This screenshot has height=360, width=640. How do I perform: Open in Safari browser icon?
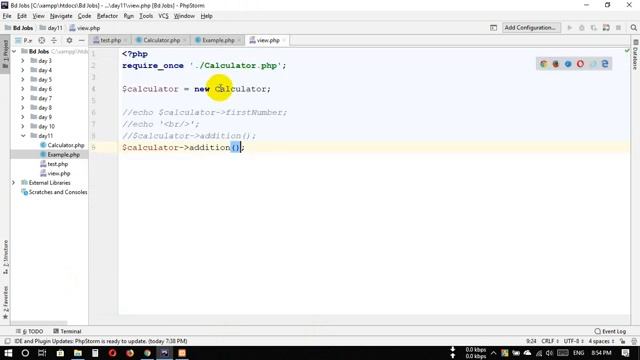click(568, 64)
